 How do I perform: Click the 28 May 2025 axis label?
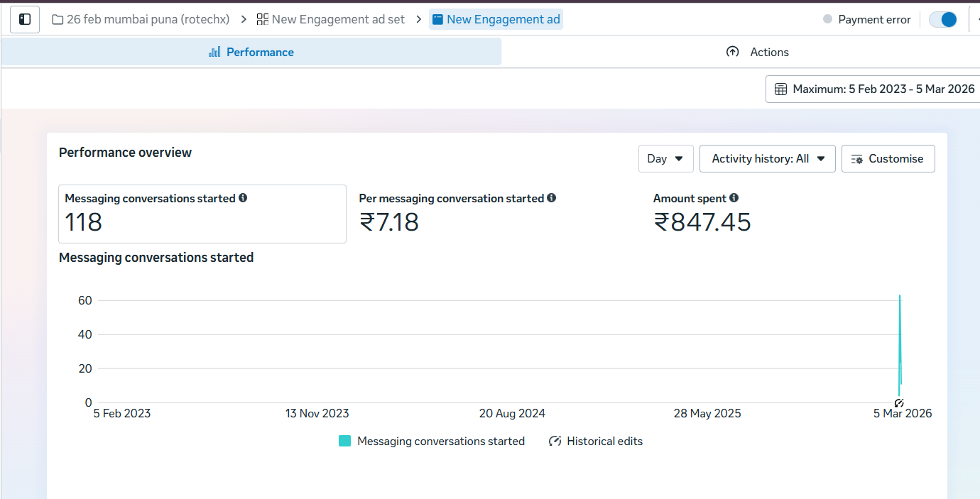pos(707,413)
